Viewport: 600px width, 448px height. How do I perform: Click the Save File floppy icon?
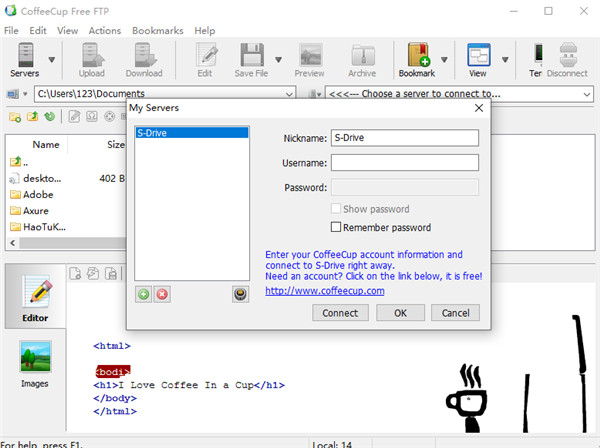(x=251, y=59)
